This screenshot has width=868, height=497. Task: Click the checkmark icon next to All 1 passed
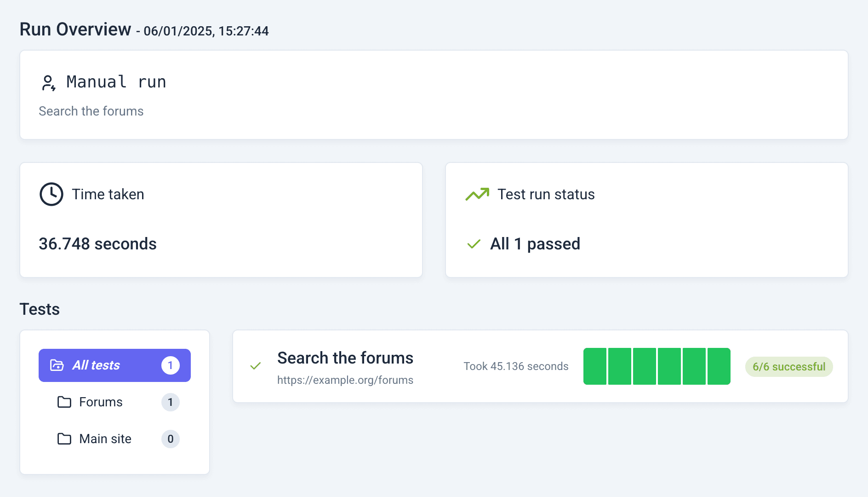pos(473,244)
